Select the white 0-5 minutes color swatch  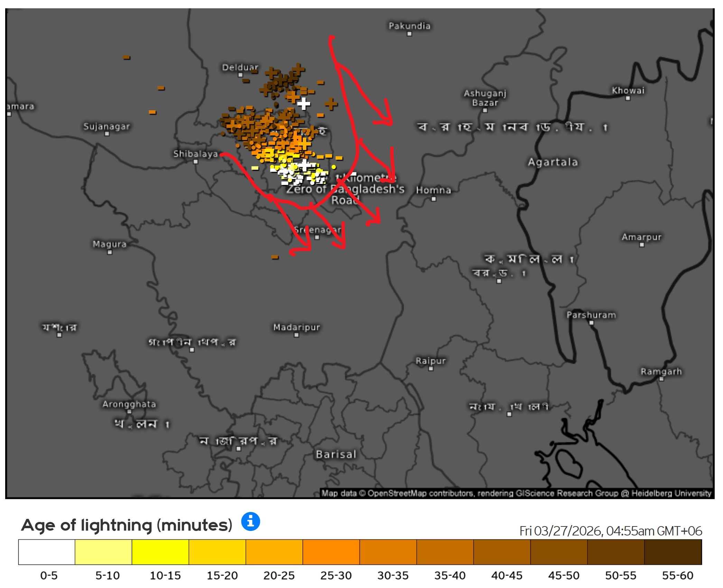pyautogui.click(x=47, y=552)
